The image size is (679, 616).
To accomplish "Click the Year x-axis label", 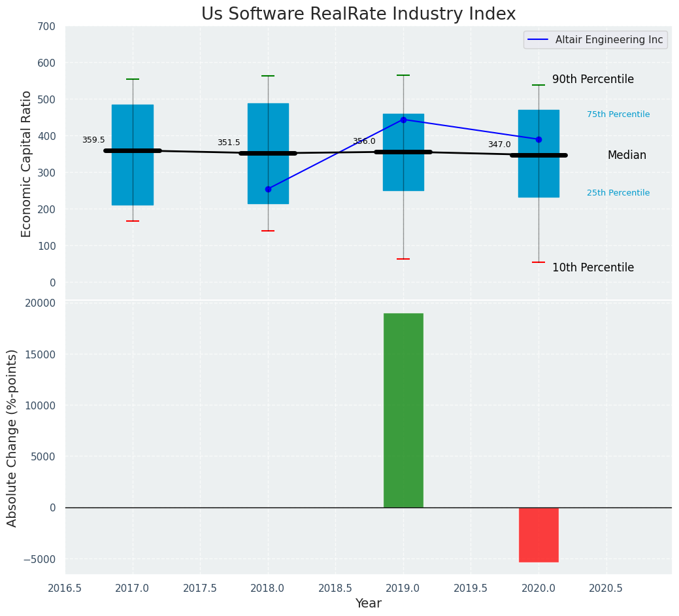I will pyautogui.click(x=369, y=603).
